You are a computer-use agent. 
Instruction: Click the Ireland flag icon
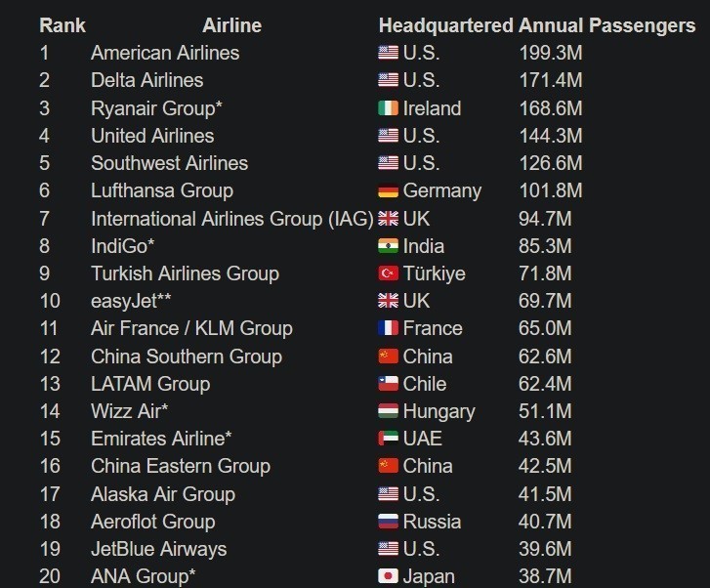pos(388,108)
